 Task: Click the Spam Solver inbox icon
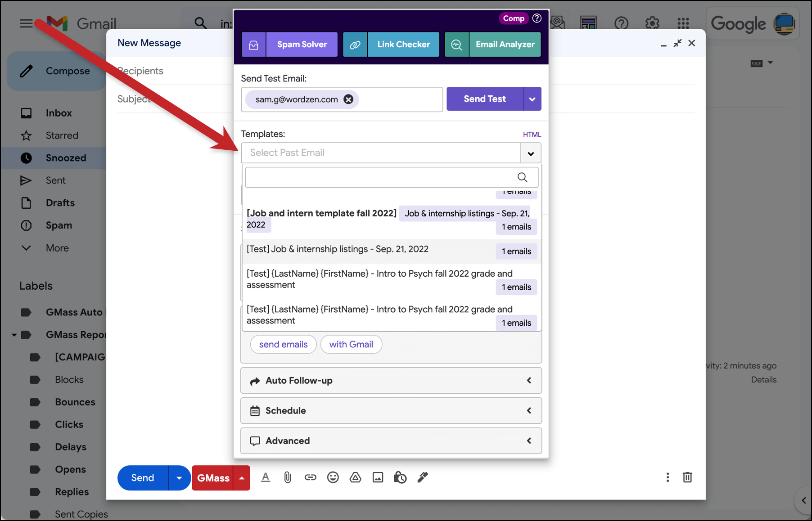click(x=254, y=45)
